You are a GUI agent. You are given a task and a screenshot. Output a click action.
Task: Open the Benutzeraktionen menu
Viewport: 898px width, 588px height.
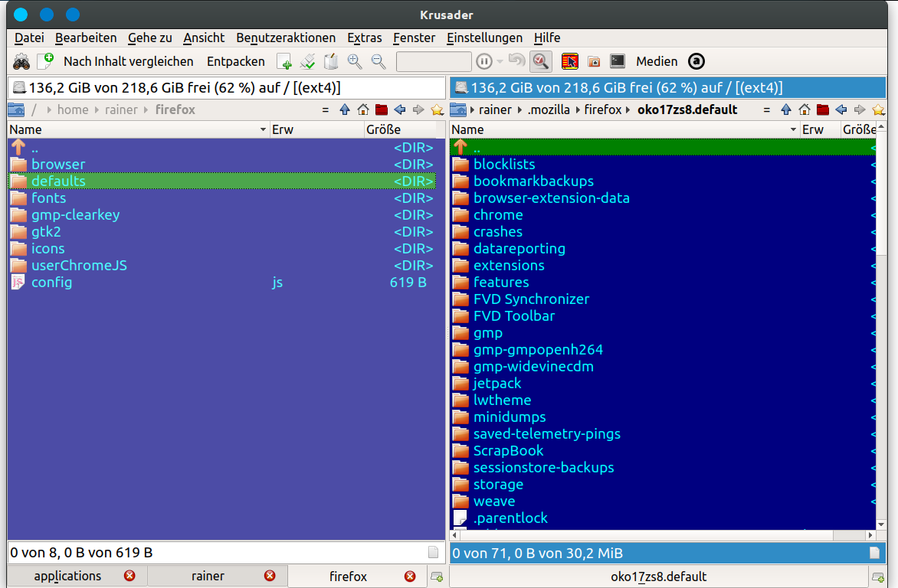(286, 38)
